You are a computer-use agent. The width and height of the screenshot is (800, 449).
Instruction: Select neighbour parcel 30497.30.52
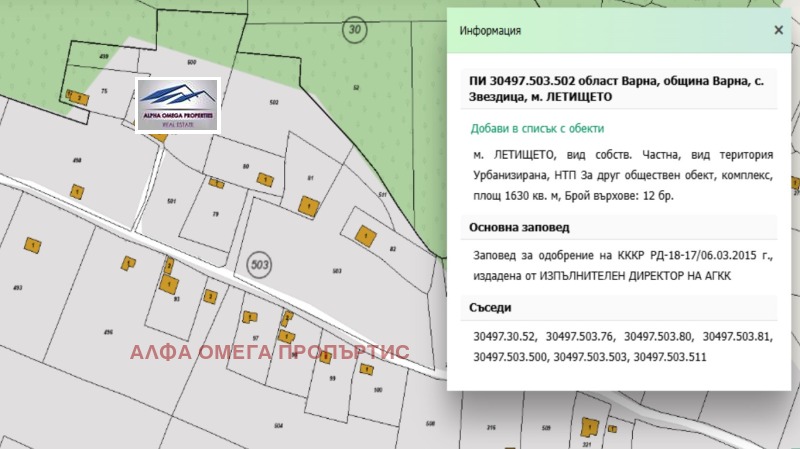coord(505,337)
